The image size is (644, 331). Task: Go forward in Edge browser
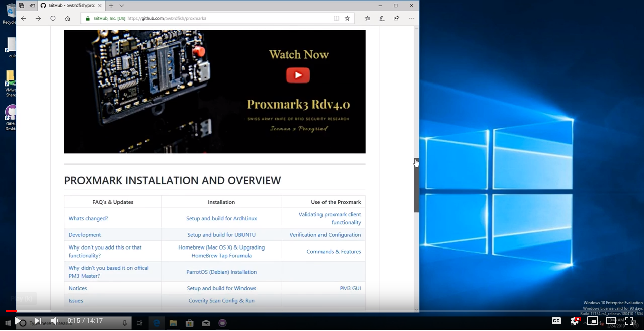click(x=38, y=18)
